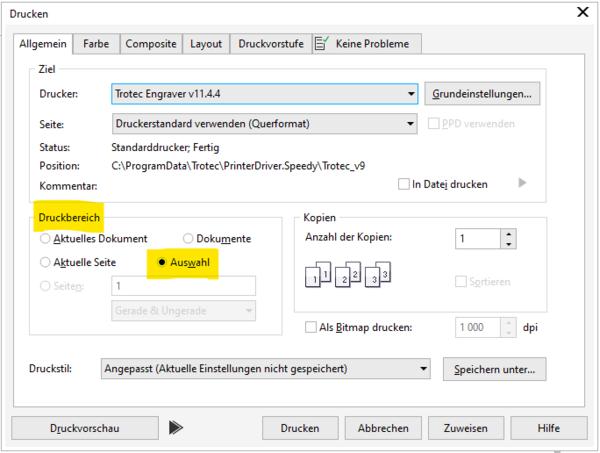Decrease the Anzahl der Kopien value
Screen dimensions: 600x453
click(x=509, y=244)
